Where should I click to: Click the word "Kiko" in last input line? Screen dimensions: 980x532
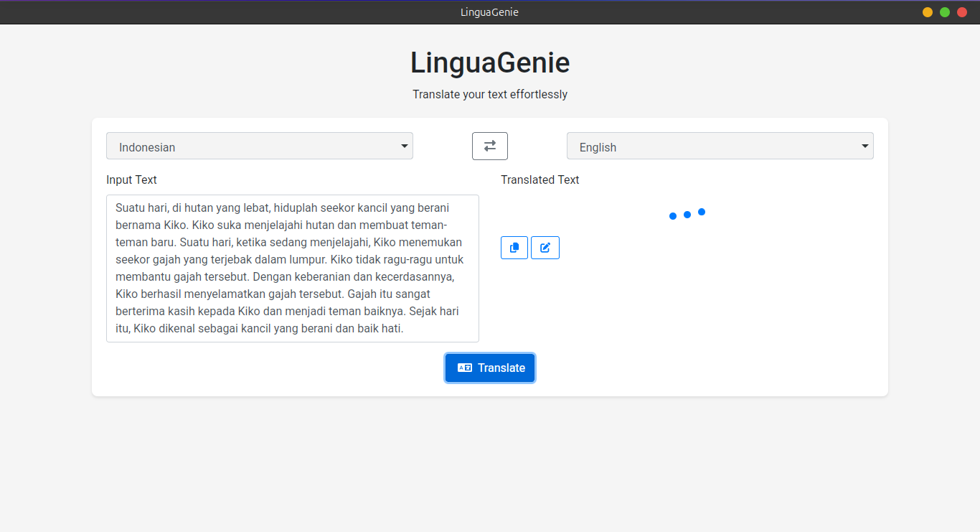tap(144, 329)
